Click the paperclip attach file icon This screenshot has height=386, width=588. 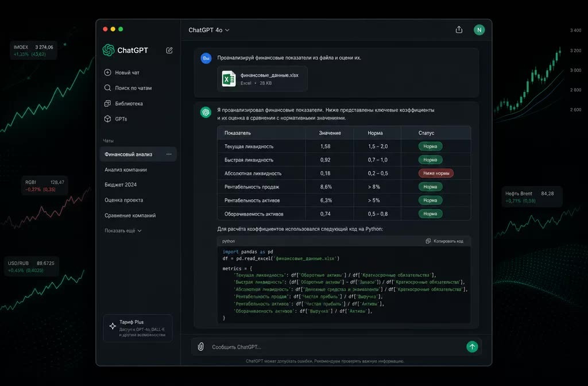point(200,346)
